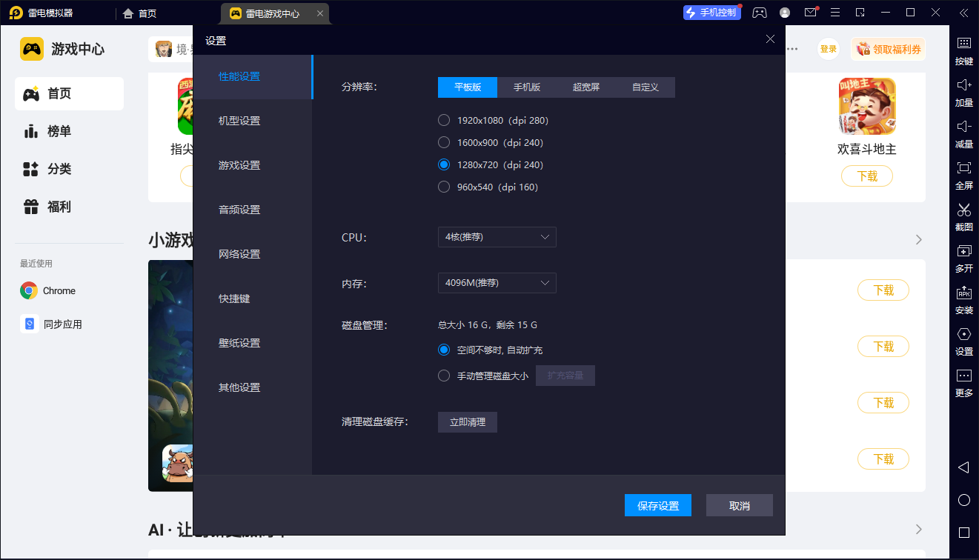The width and height of the screenshot is (979, 560).
Task: Install an APK via the 安装 icon
Action: 963,301
